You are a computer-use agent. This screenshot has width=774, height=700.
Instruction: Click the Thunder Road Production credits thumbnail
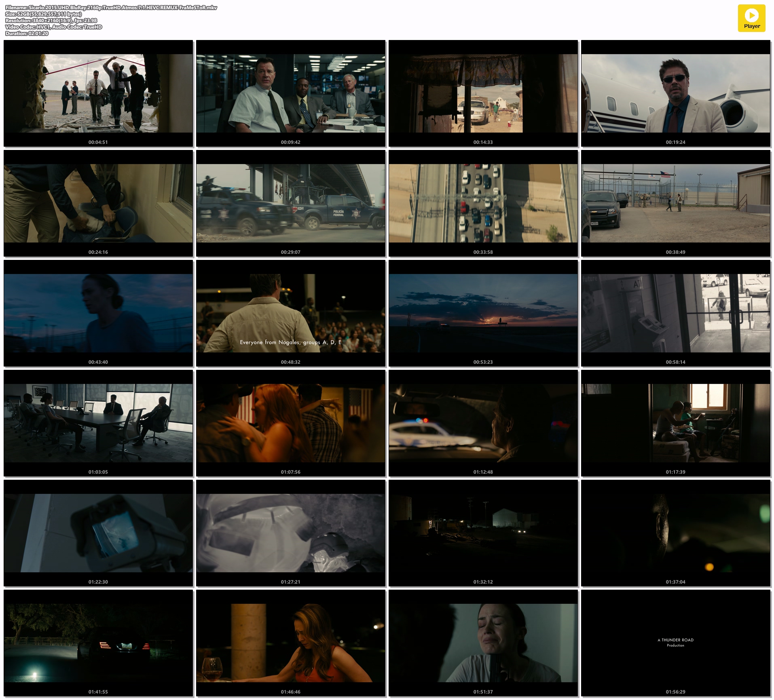[x=676, y=643]
